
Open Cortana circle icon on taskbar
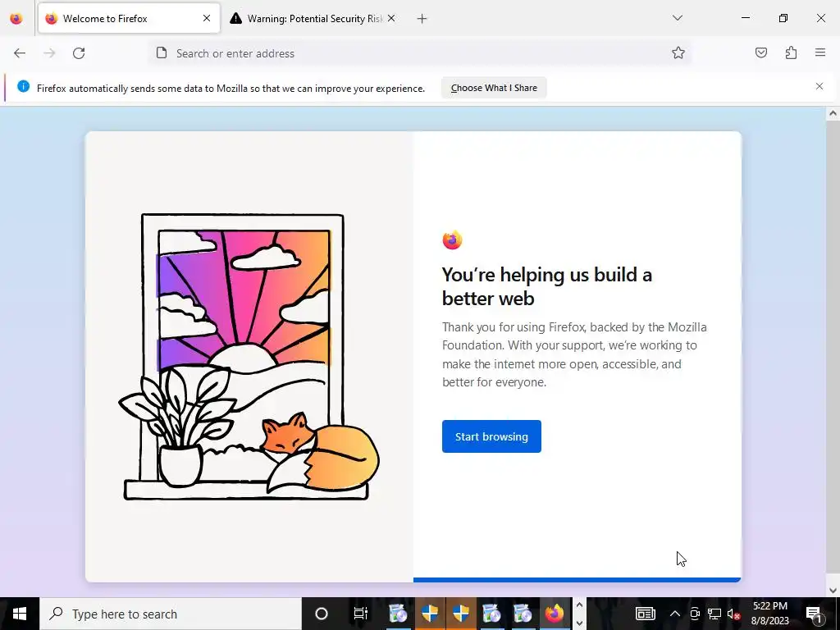[x=322, y=614]
